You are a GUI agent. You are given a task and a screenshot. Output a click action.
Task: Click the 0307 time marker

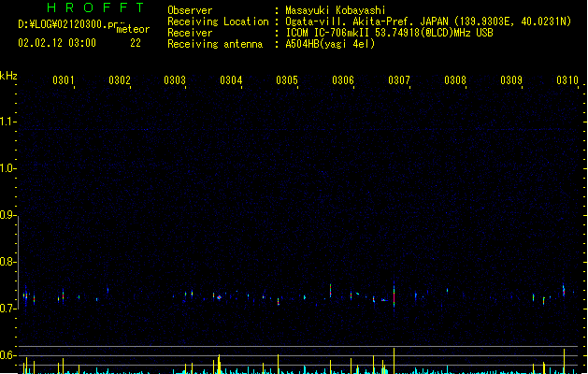click(x=399, y=80)
